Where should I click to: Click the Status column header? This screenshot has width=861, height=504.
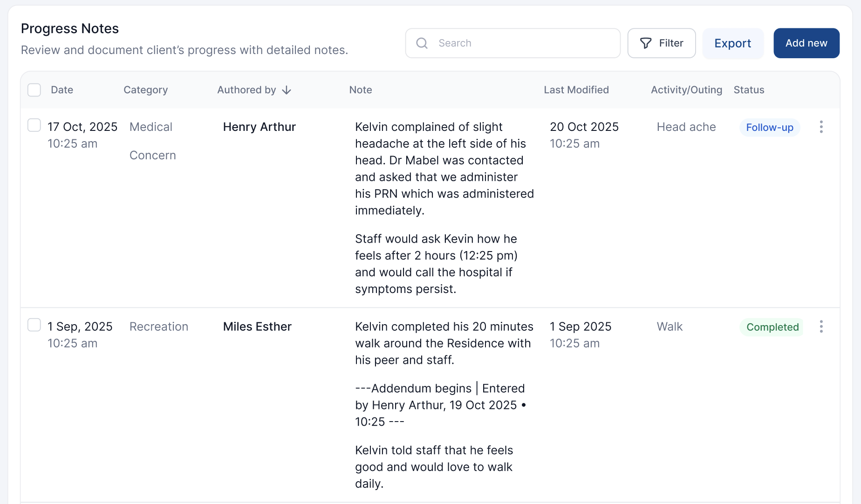point(749,90)
